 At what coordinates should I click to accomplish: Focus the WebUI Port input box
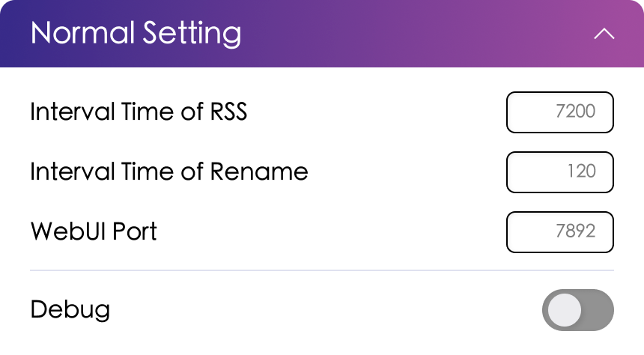pos(560,232)
